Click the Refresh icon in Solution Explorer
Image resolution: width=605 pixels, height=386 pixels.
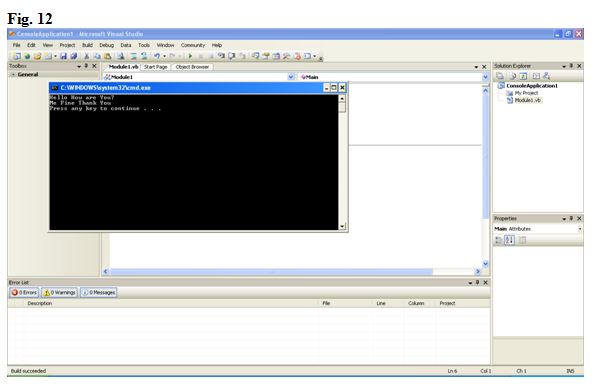tap(523, 76)
